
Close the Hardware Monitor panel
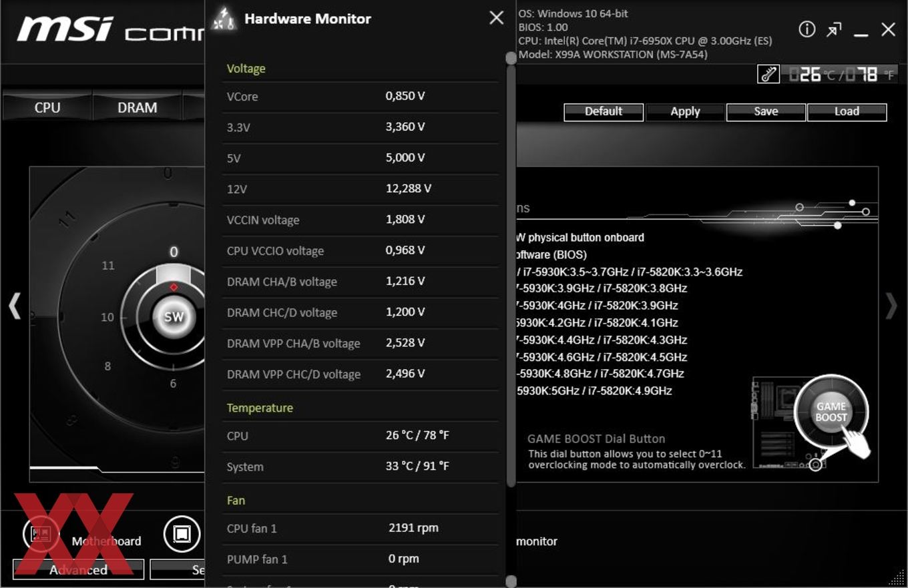pos(496,18)
